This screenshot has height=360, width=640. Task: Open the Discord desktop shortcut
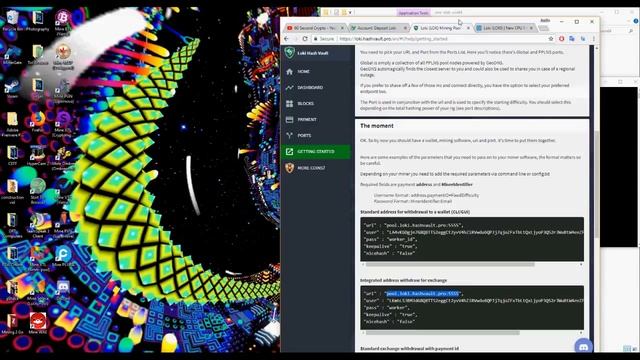pyautogui.click(x=63, y=290)
